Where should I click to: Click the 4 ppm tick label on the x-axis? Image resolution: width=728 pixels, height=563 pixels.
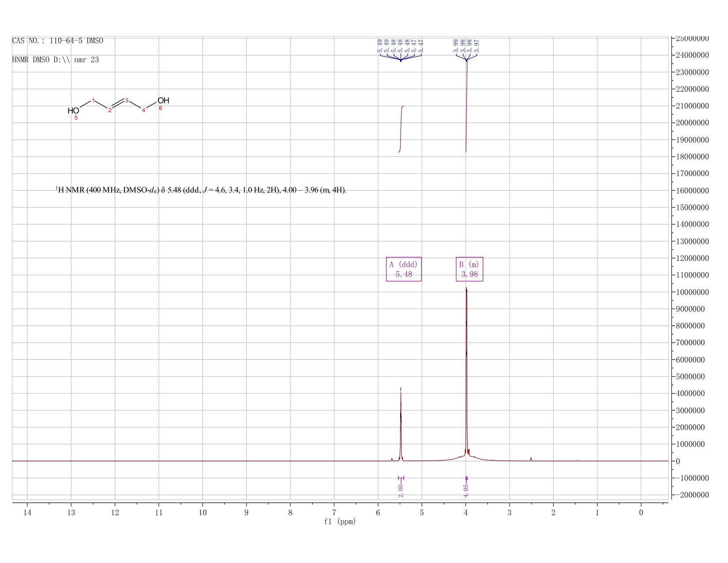(x=465, y=512)
